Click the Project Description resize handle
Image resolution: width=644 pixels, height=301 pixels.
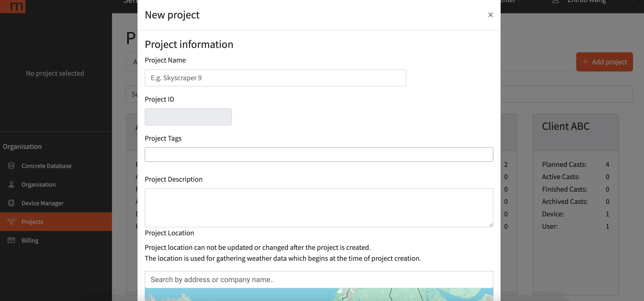coord(491,225)
